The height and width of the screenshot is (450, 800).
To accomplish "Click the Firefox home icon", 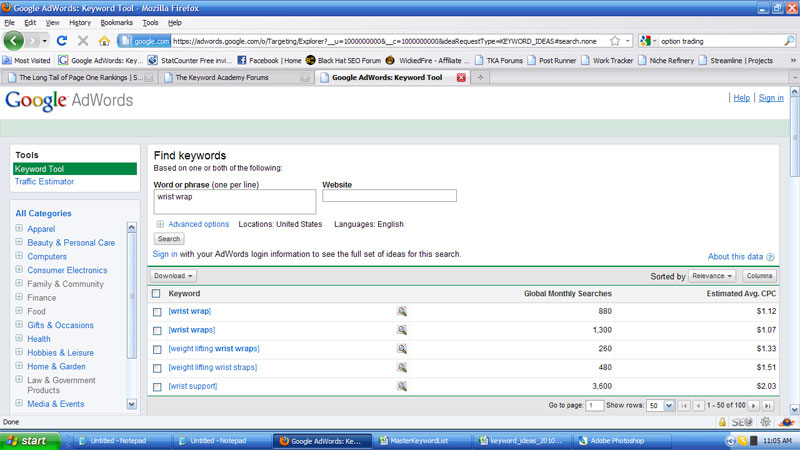I will click(x=105, y=41).
